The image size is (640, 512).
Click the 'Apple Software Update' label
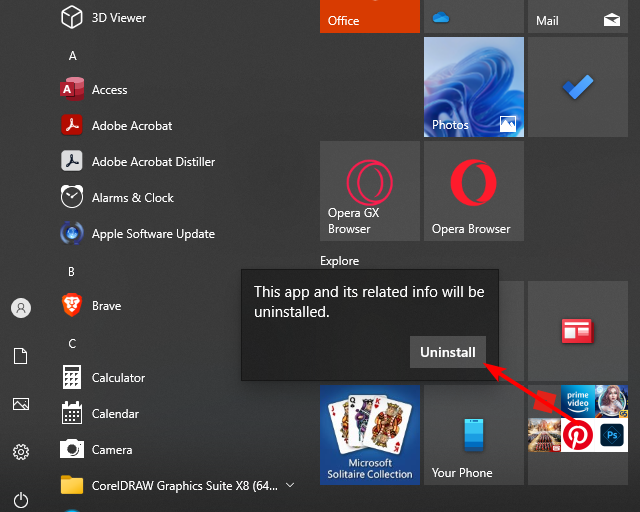[x=153, y=234]
